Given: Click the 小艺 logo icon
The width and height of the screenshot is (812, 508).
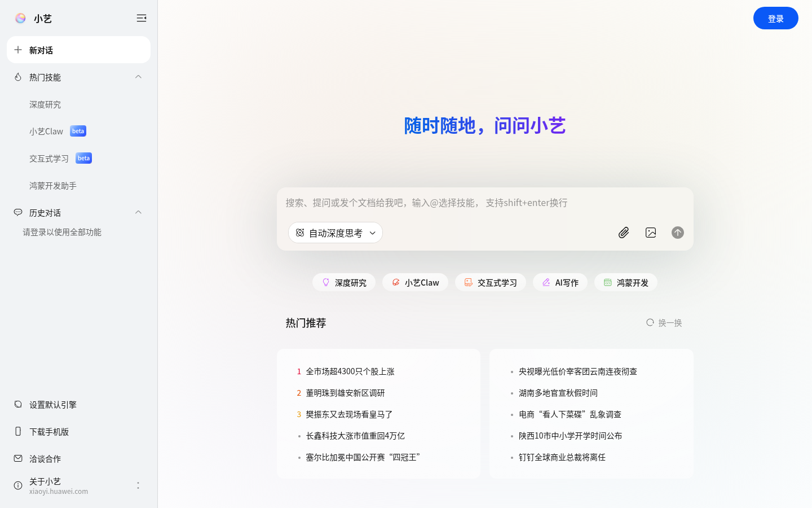Looking at the screenshot, I should 20,18.
